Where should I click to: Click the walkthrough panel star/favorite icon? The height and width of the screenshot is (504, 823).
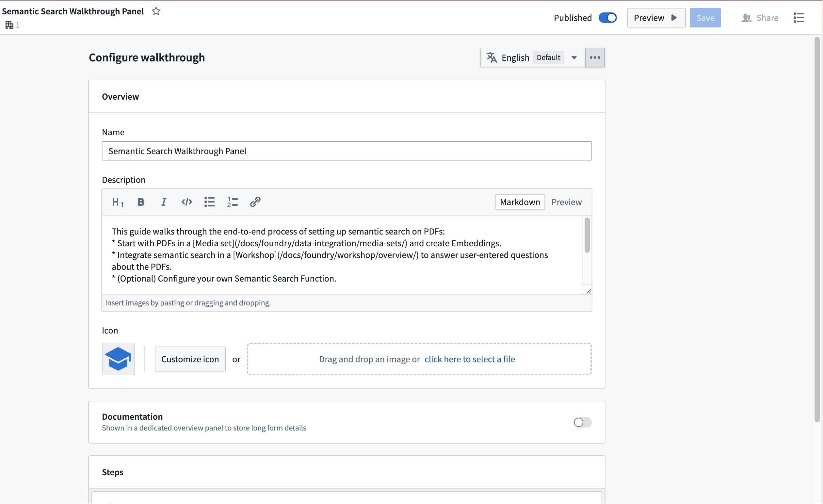tap(155, 11)
